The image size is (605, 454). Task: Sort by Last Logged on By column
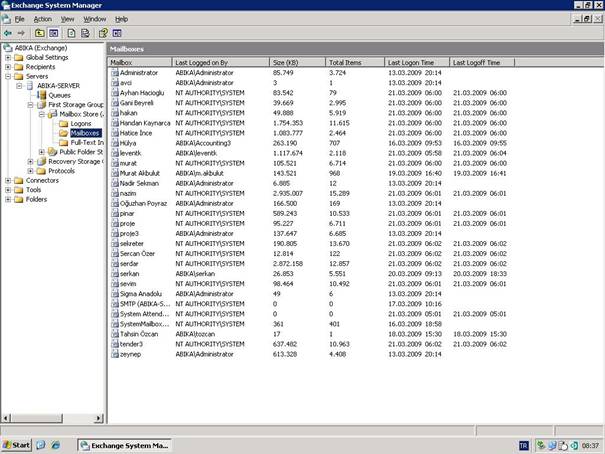coord(220,62)
